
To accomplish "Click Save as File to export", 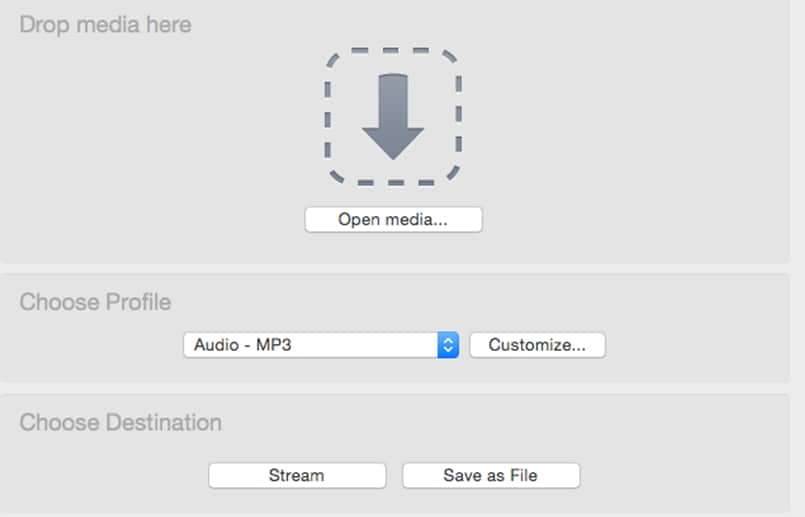I will pos(490,476).
